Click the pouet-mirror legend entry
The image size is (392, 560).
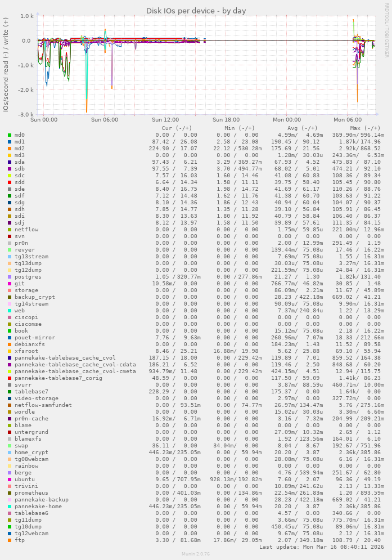[35, 338]
